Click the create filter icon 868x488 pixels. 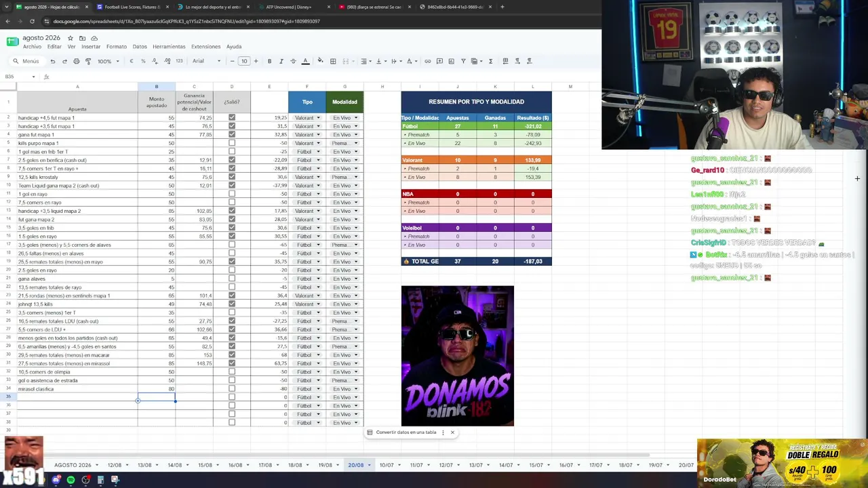click(x=463, y=61)
